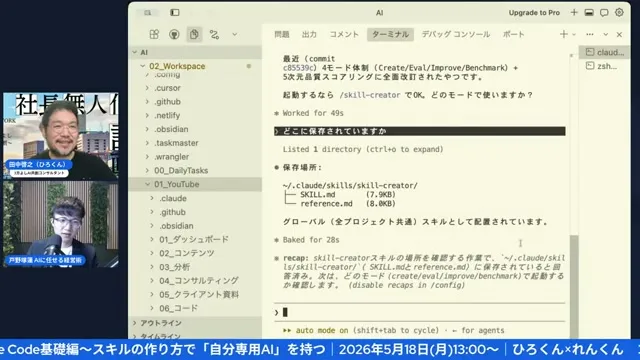Click the highlighted どこに保存されていますか prompt line
The height and width of the screenshot is (360, 640).
tap(420, 131)
